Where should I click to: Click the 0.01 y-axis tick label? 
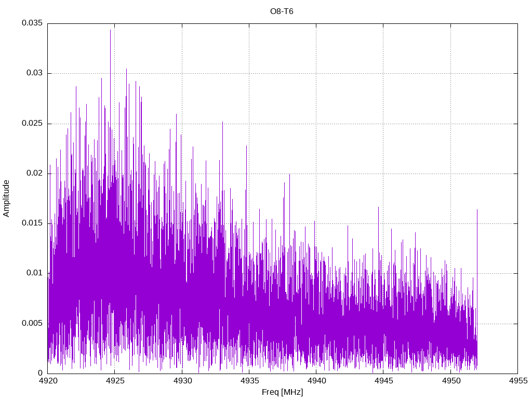(34, 273)
